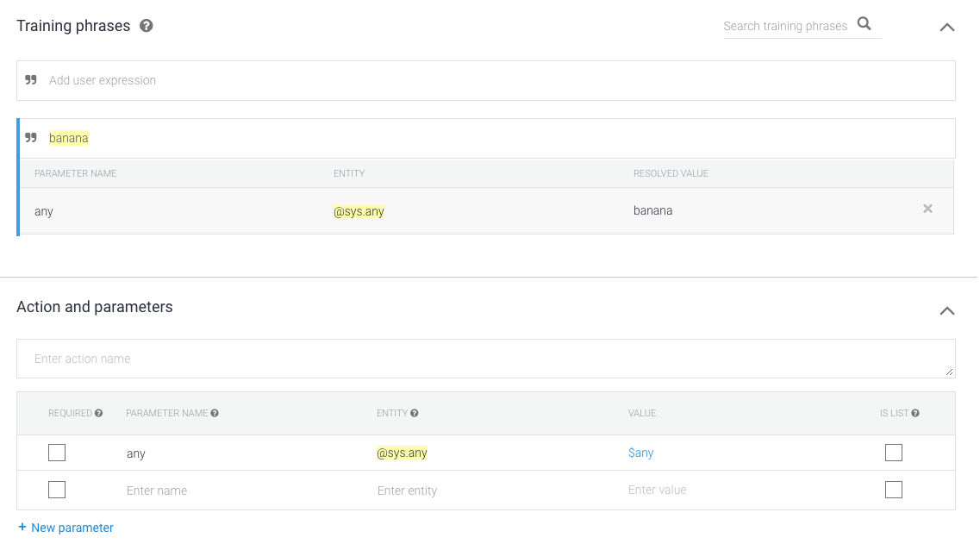The image size is (980, 550).
Task: Click the Add user expression field
Action: pyautogui.click(x=491, y=80)
